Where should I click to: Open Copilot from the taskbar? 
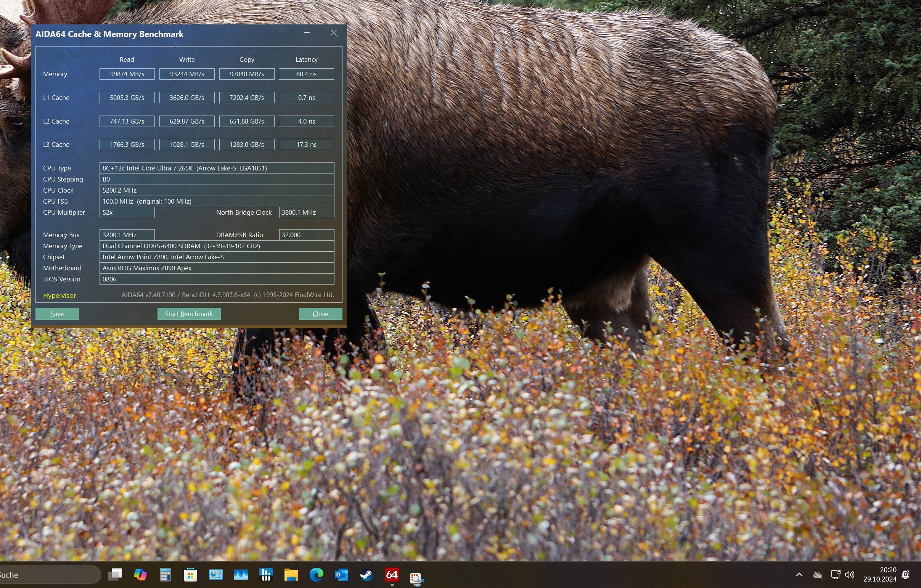(x=140, y=575)
